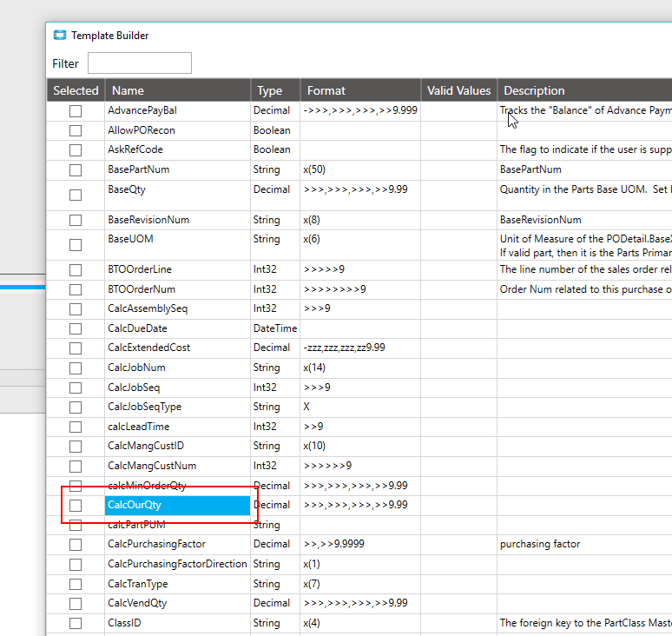Select the AllowPORecon name cell
The height and width of the screenshot is (636, 672).
coord(178,130)
